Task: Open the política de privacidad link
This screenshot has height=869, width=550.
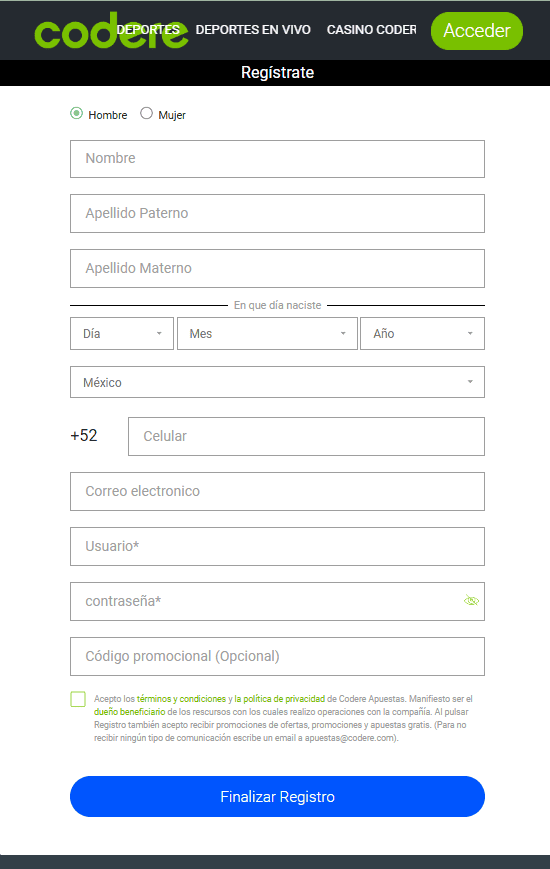Action: (x=279, y=699)
